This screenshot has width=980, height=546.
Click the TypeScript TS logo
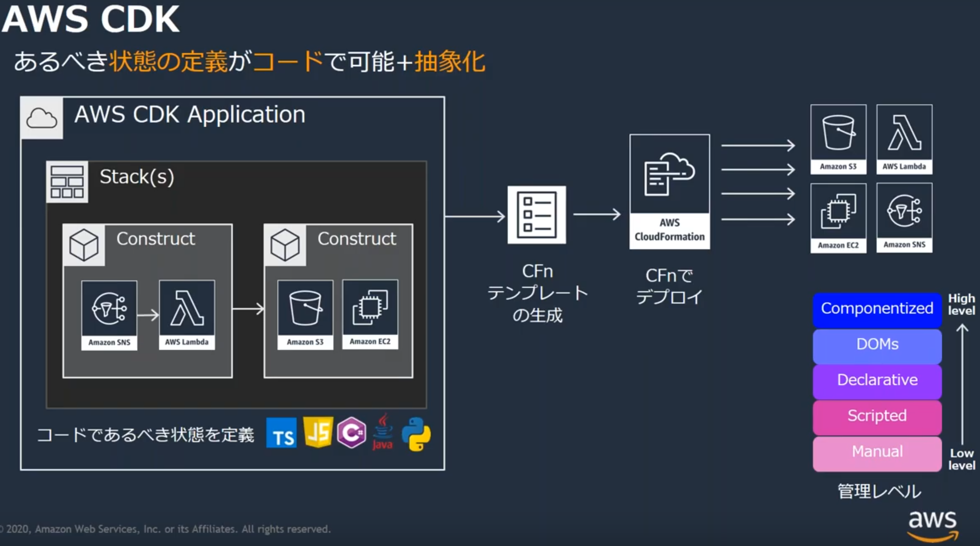[x=282, y=433]
